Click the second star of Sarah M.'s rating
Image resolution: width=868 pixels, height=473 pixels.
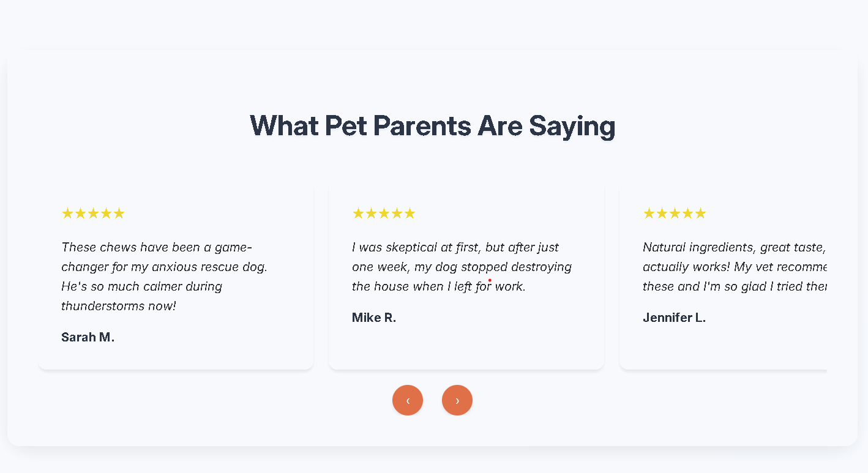(80, 214)
